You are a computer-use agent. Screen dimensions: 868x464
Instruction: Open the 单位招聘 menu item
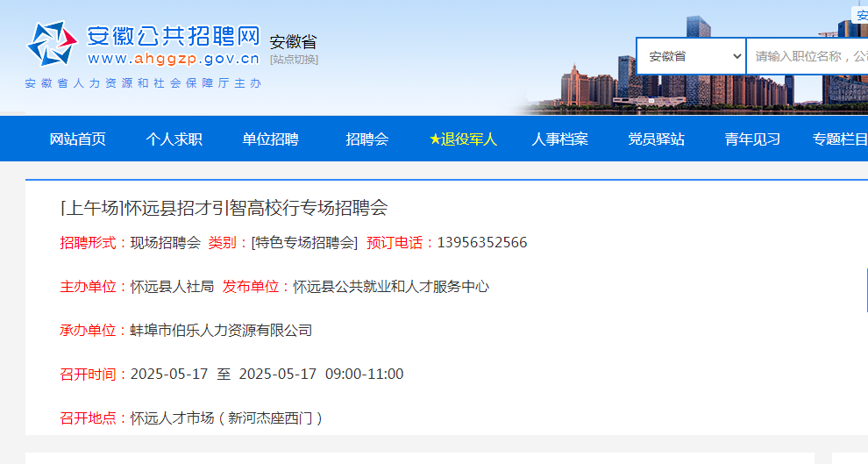270,139
